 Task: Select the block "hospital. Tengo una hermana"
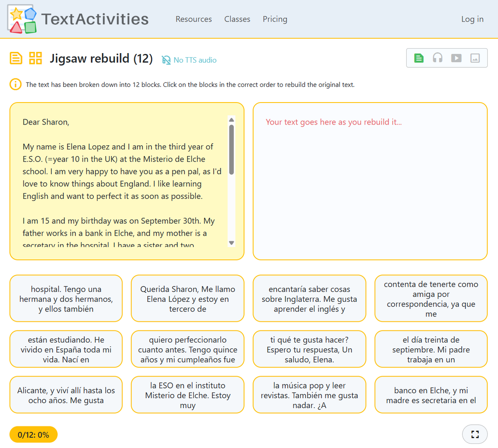coord(66,299)
